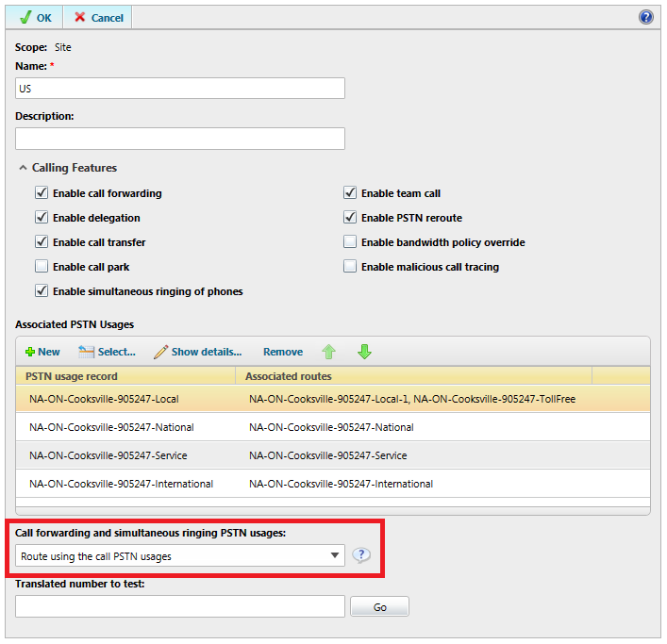
Task: Remove the selected PSTN usage
Action: [283, 352]
